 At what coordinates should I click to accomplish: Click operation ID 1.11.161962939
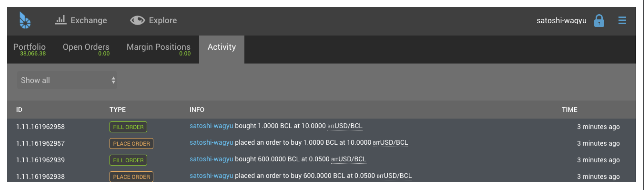click(x=40, y=160)
